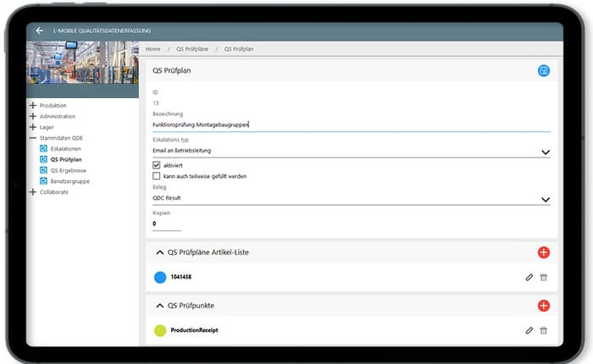Click the back arrow in header
The width and height of the screenshot is (593, 364).
click(x=39, y=30)
